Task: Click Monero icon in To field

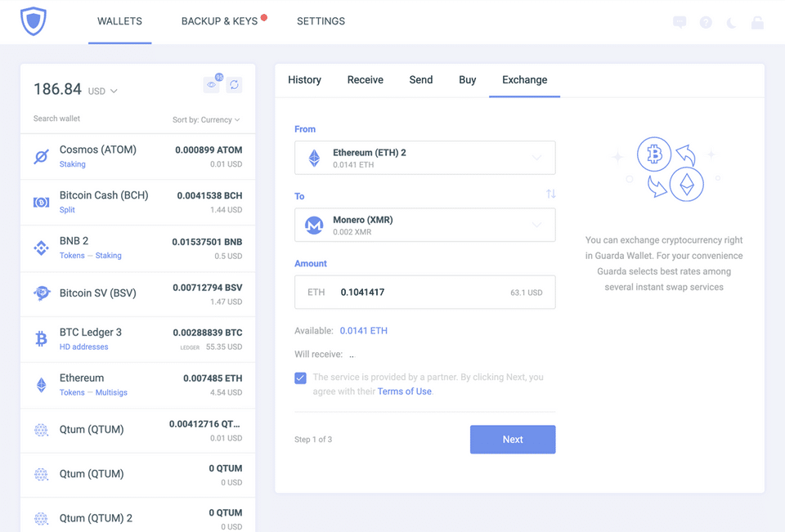Action: 314,226
